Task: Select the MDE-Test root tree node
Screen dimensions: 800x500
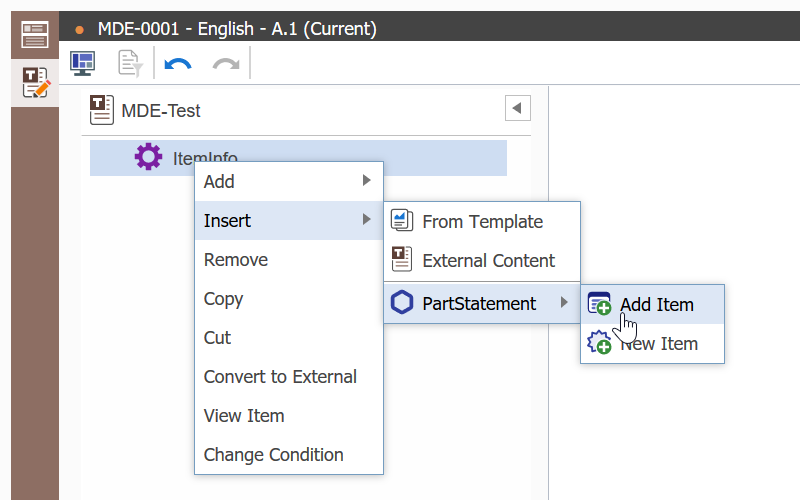Action: [x=161, y=110]
